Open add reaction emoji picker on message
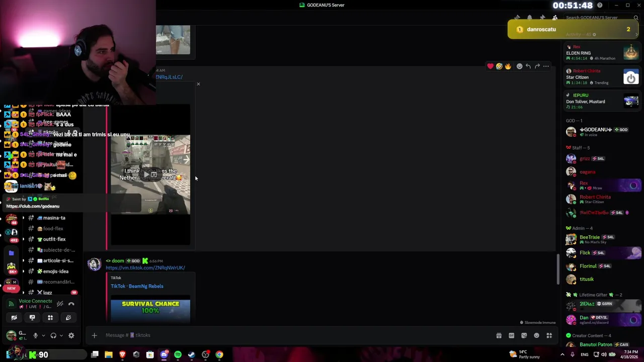644x362 pixels. click(520, 66)
